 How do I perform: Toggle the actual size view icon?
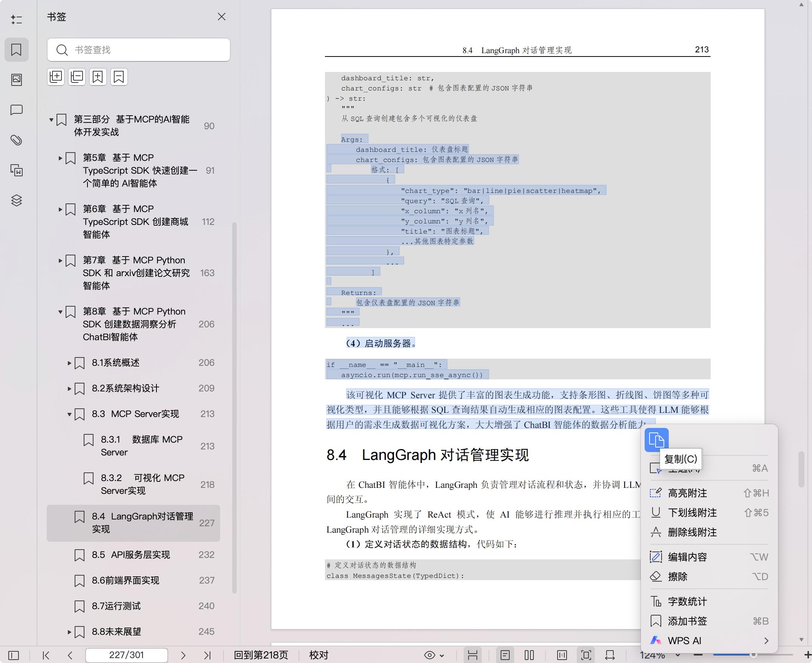pos(562,655)
